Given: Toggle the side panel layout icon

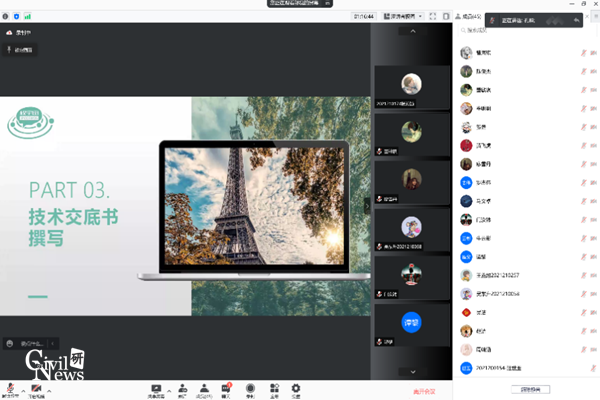Looking at the screenshot, I should point(447,16).
